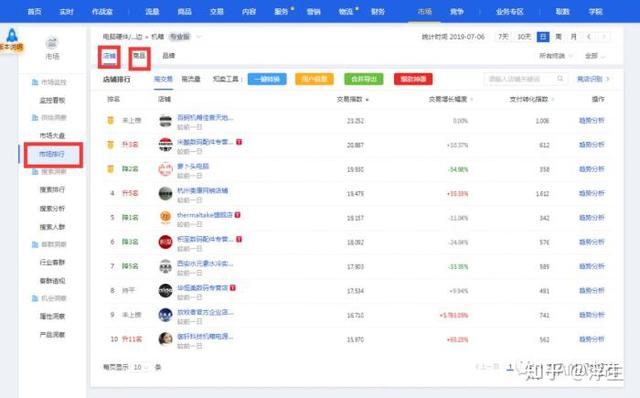Image resolution: width=640 pixels, height=398 pixels.
Task: Open the 业务专区 top navigation item
Action: click(509, 11)
